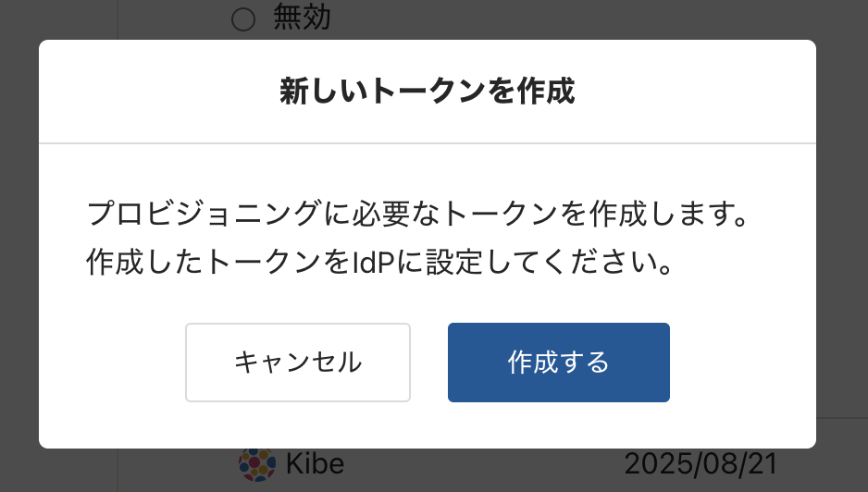
Task: Click blank dialog space left of キャンセル
Action: pyautogui.click(x=111, y=363)
